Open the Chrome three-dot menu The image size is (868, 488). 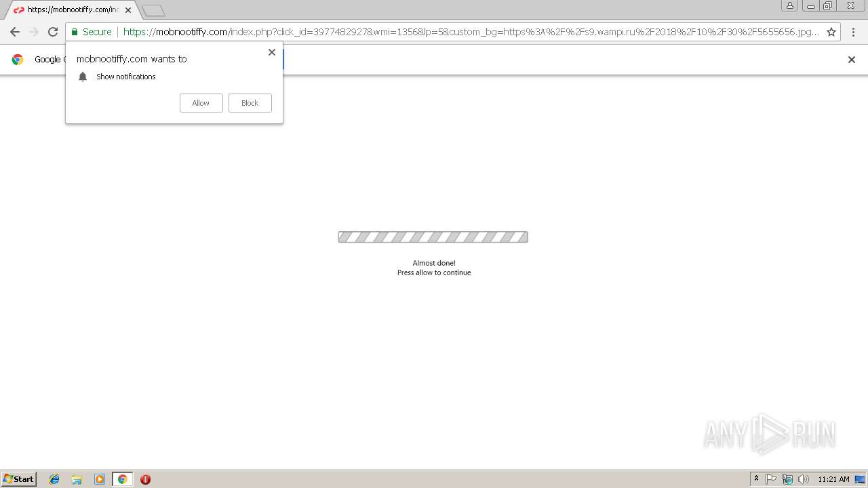853,32
